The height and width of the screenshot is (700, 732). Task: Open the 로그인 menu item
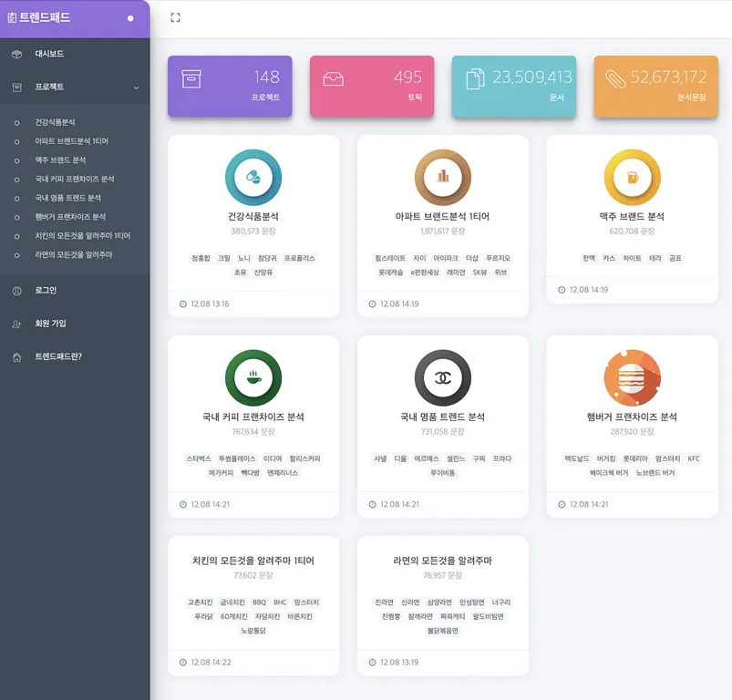tap(46, 290)
